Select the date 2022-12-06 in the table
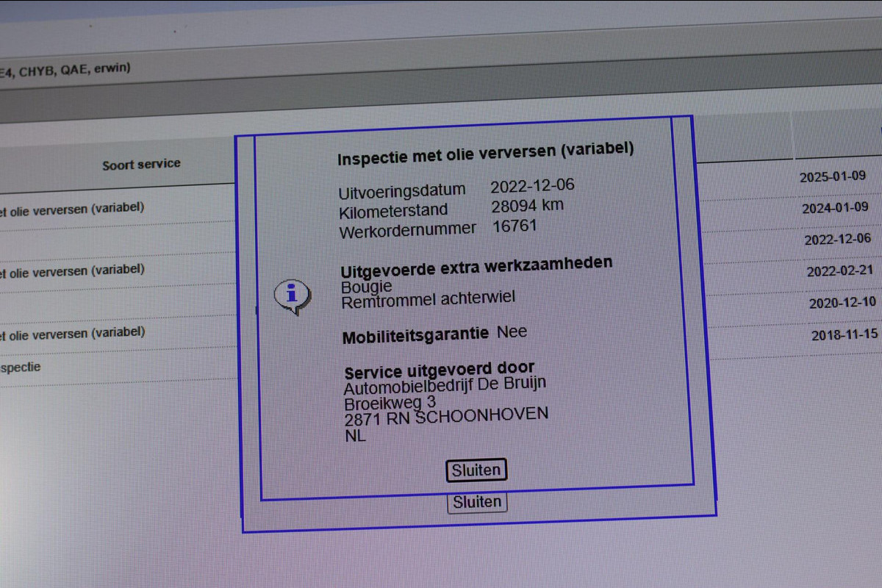This screenshot has width=882, height=588. 837,240
